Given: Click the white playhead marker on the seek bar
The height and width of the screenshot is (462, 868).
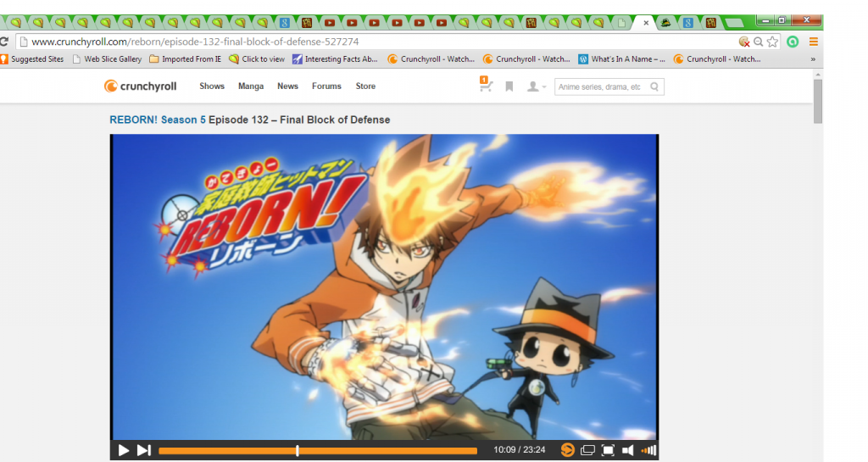Looking at the screenshot, I should pos(298,451).
